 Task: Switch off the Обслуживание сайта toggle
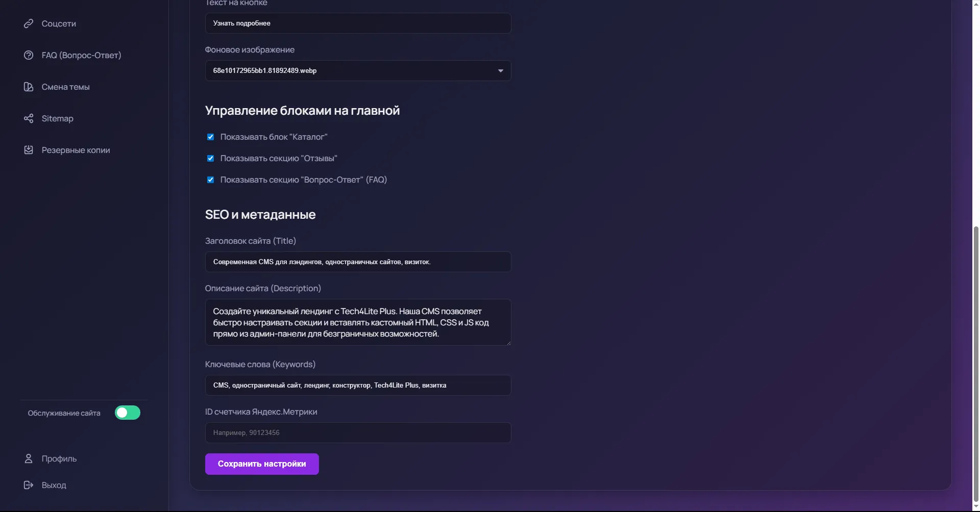coord(128,413)
